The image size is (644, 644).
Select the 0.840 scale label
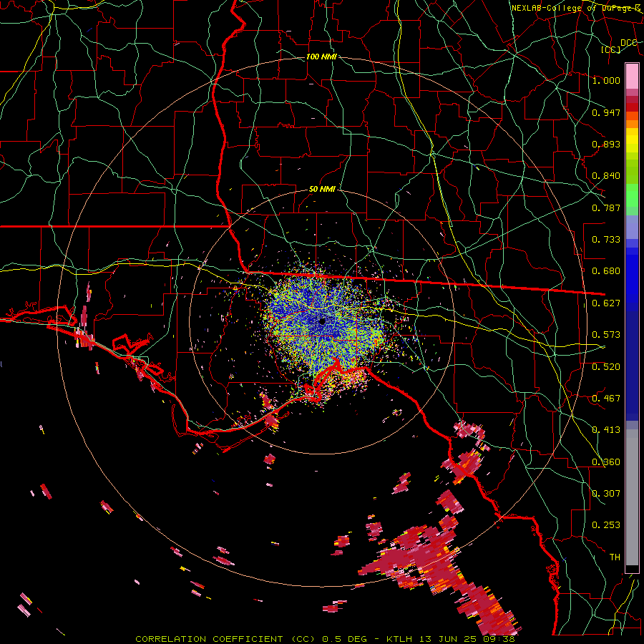[x=606, y=176]
